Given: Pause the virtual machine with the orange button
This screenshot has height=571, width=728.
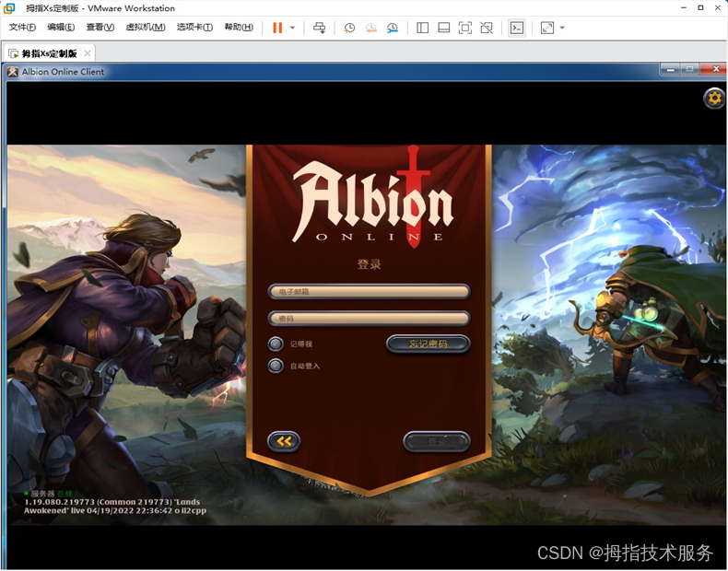Looking at the screenshot, I should coord(277,28).
